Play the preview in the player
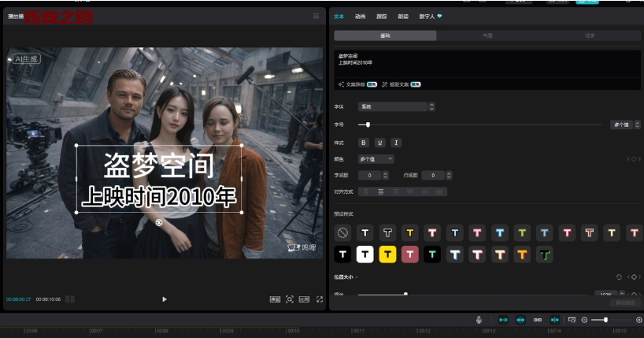 [164, 299]
